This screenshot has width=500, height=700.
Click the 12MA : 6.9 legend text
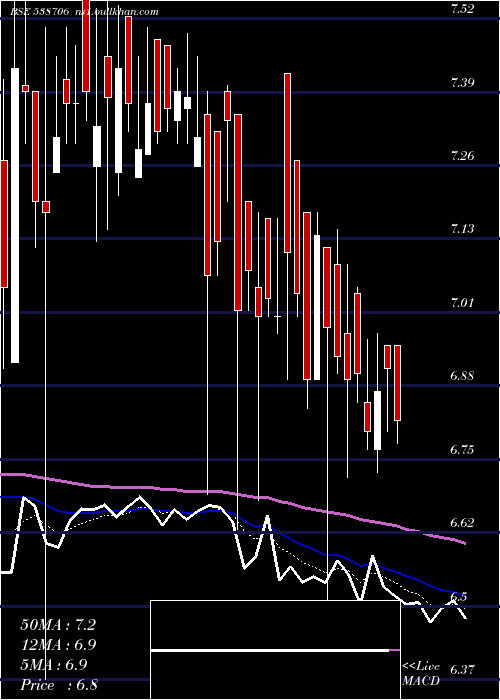point(58,645)
